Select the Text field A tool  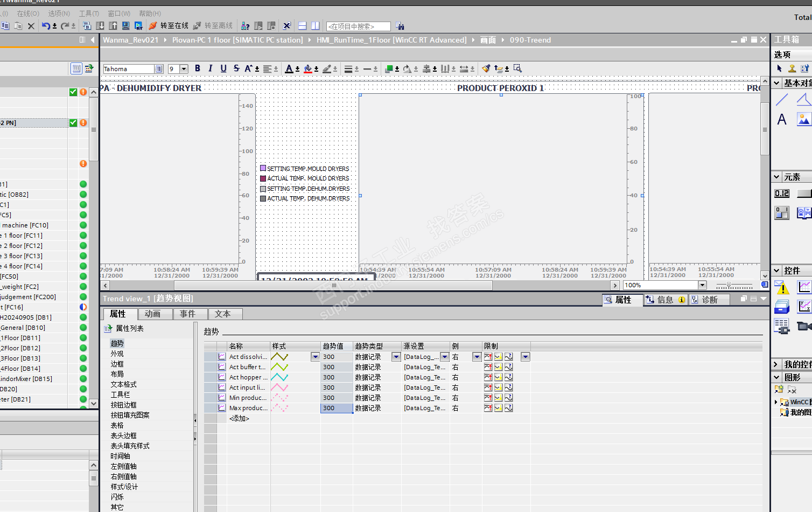point(782,119)
